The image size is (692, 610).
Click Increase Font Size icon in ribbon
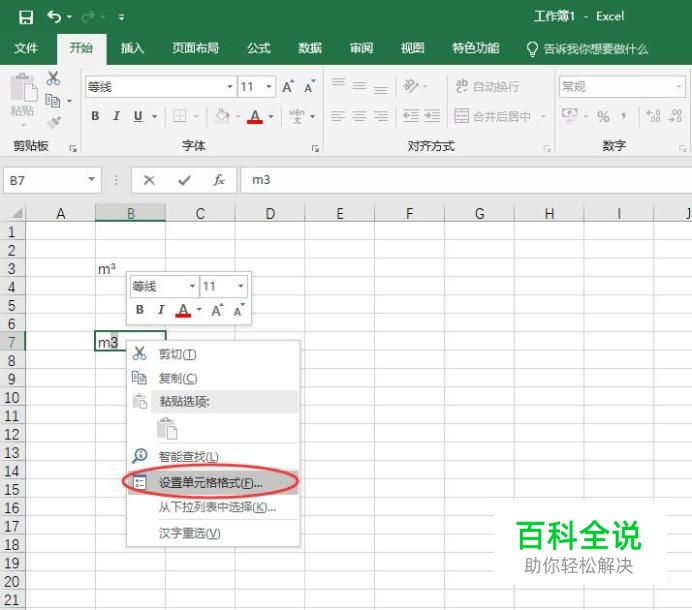pos(288,86)
